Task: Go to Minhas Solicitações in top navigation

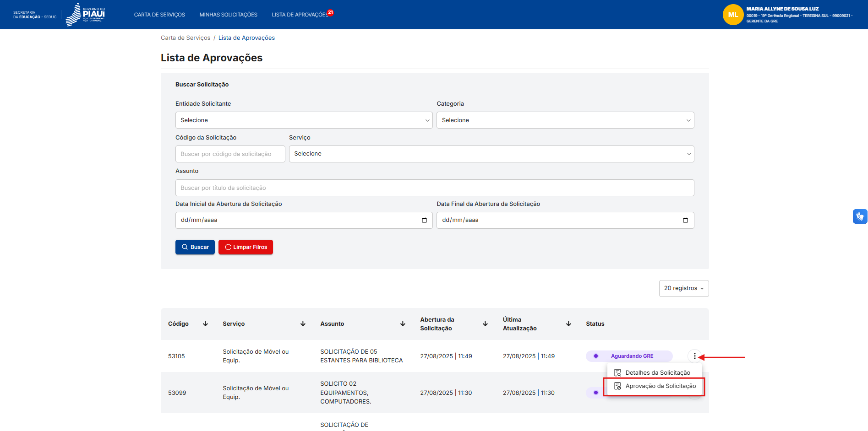Action: coord(228,15)
